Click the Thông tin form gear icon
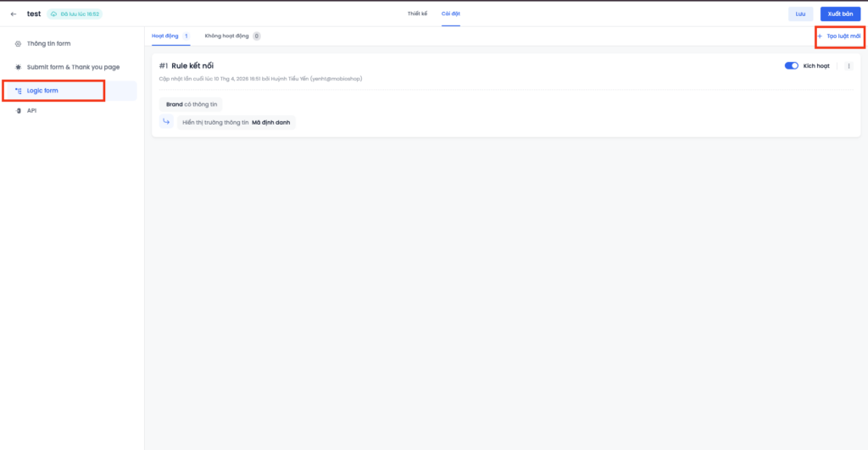The width and height of the screenshot is (868, 450). (x=19, y=43)
